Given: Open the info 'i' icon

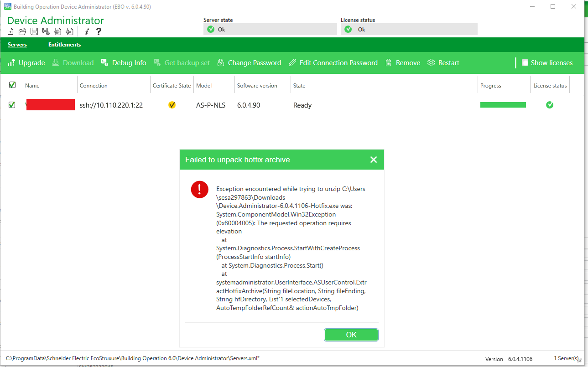Looking at the screenshot, I should pyautogui.click(x=87, y=31).
